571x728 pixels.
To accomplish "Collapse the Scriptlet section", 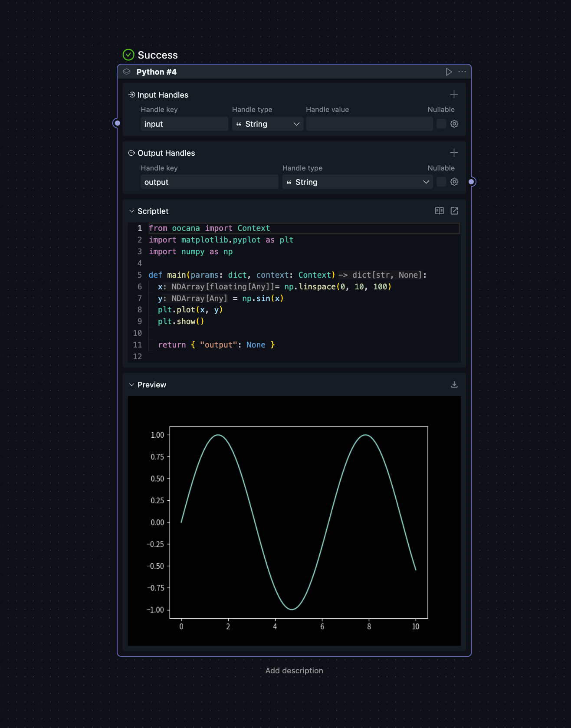I will [x=131, y=211].
